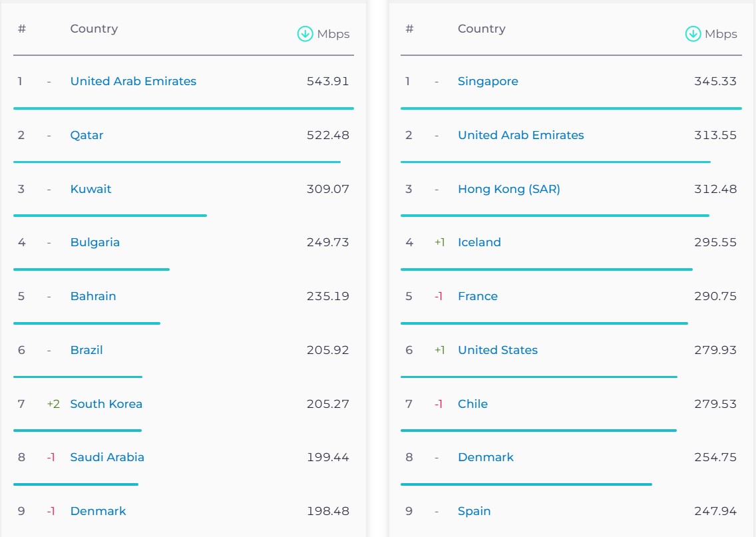Click the 205.27 value for South Korea
The height and width of the screenshot is (537, 756).
click(x=328, y=404)
